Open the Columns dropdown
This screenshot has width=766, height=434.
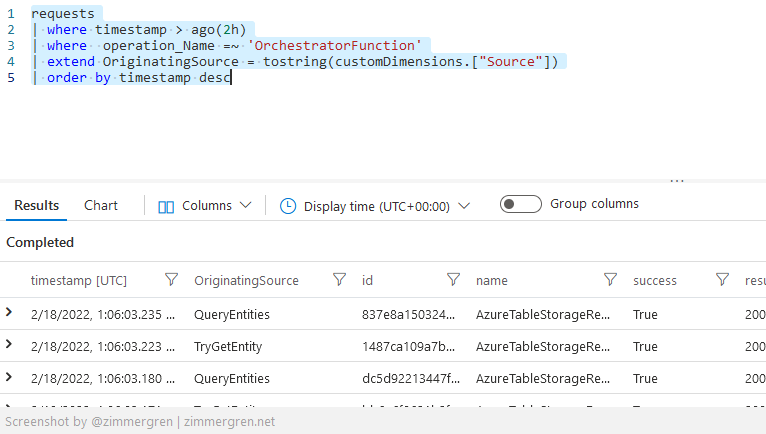pos(217,206)
